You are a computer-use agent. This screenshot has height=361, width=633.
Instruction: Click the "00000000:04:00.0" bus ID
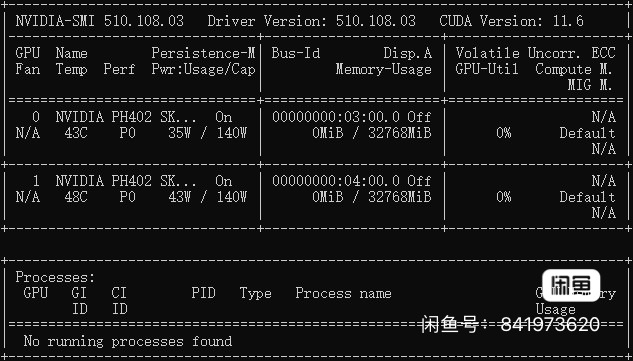pyautogui.click(x=336, y=181)
